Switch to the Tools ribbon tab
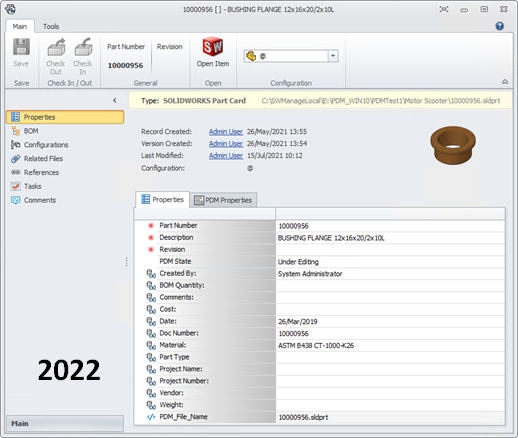 pos(51,26)
